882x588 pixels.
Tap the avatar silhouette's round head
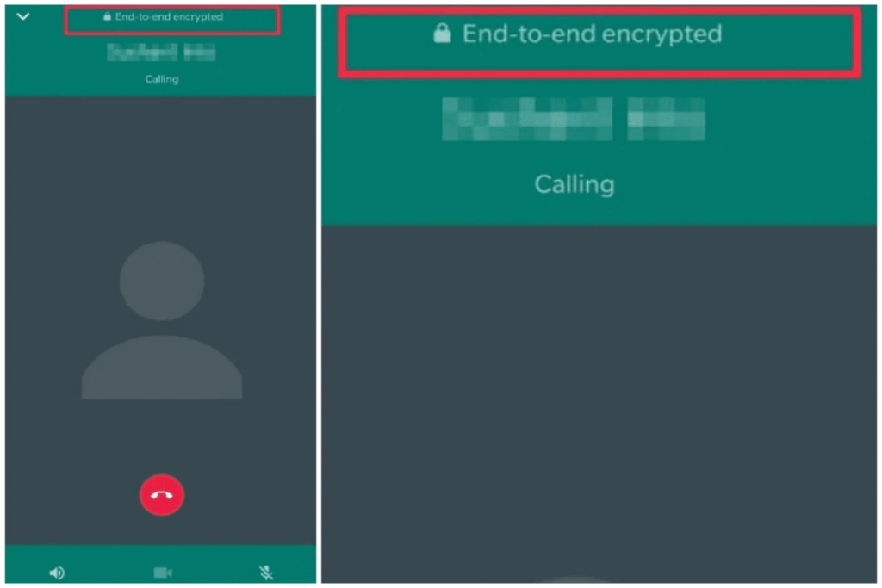pyautogui.click(x=162, y=281)
